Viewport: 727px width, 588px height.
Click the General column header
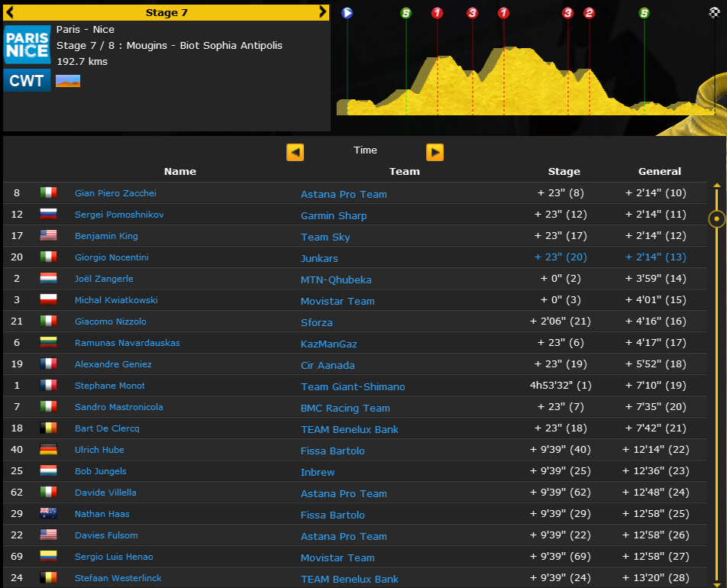point(660,172)
